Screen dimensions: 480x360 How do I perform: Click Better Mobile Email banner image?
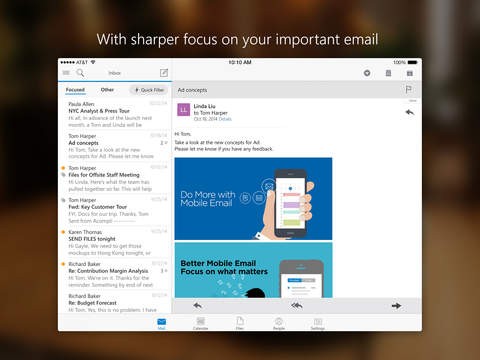click(x=253, y=270)
